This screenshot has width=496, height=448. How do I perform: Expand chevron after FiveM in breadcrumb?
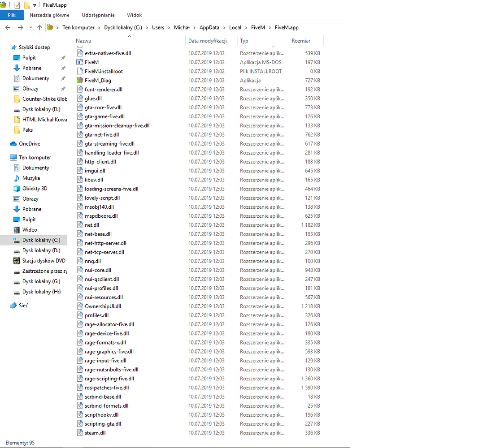pyautogui.click(x=270, y=28)
